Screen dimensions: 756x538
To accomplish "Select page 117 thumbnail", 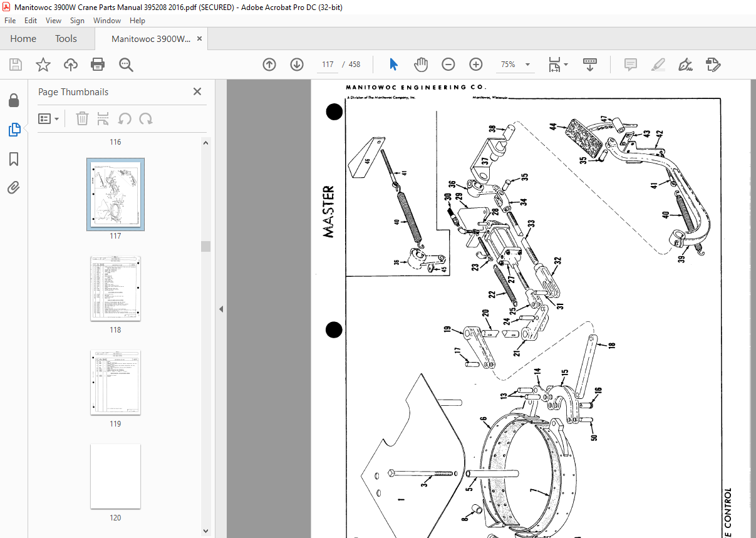I will [115, 194].
